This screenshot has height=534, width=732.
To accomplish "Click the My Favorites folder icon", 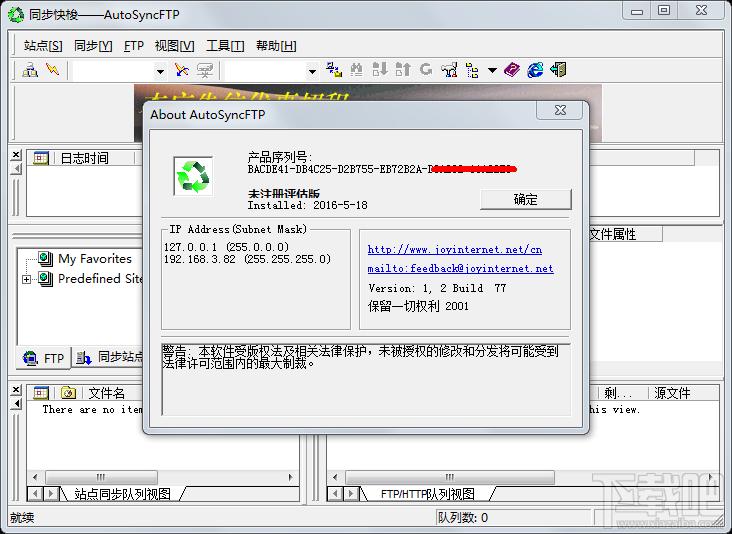I will pyautogui.click(x=45, y=259).
